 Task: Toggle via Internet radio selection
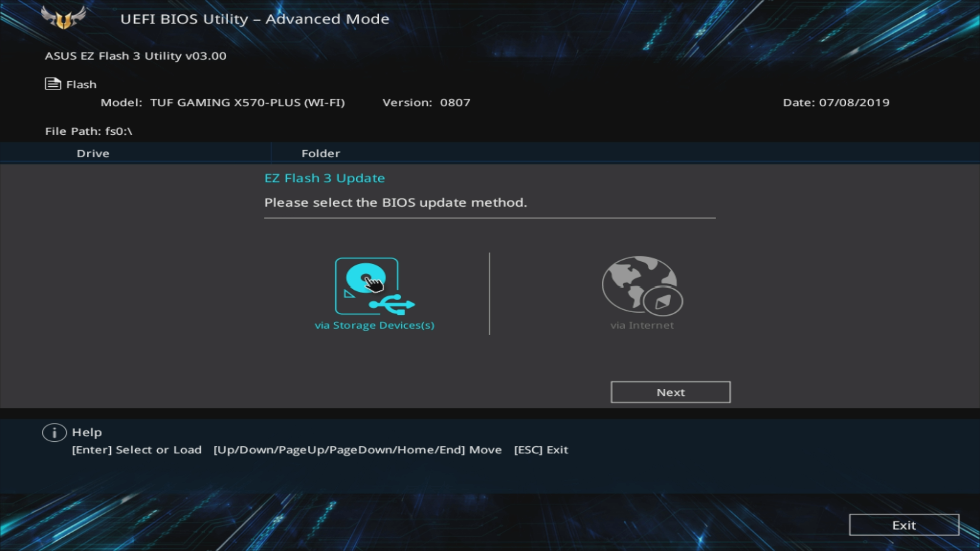click(642, 293)
